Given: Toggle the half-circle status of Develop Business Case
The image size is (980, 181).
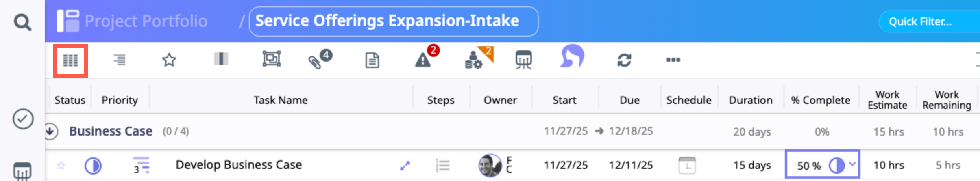Looking at the screenshot, I should coord(93,166).
